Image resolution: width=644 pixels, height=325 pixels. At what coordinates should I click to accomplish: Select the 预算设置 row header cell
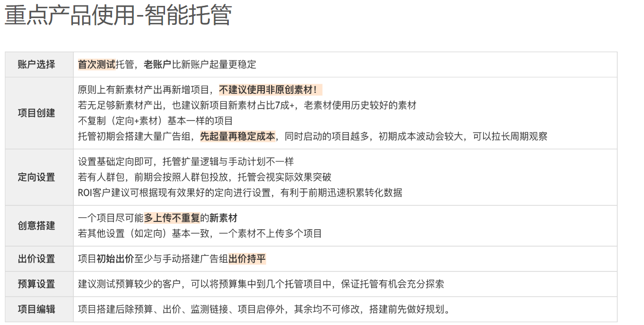(37, 284)
